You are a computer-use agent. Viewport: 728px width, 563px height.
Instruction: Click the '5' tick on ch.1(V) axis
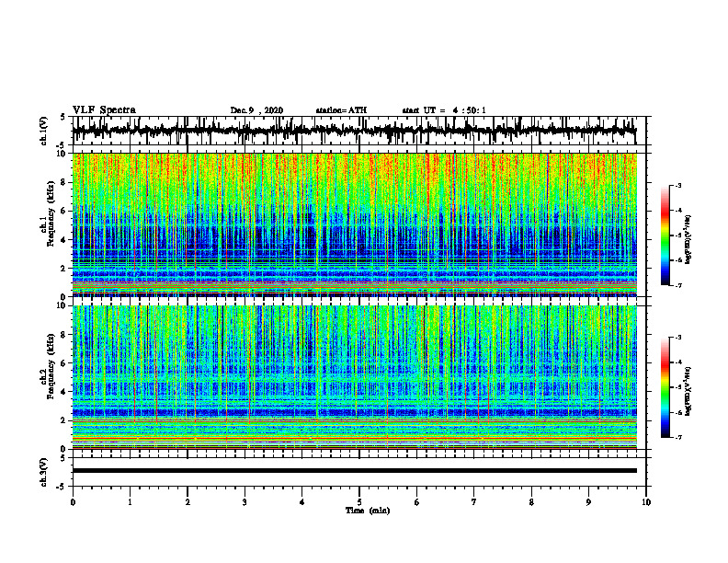[x=63, y=118]
